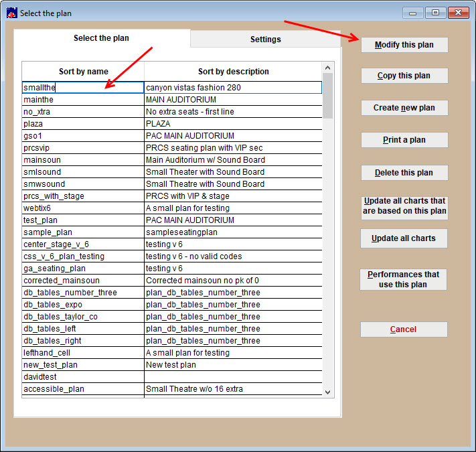This screenshot has width=476, height=452.
Task: Sort the plan list by name
Action: (83, 72)
